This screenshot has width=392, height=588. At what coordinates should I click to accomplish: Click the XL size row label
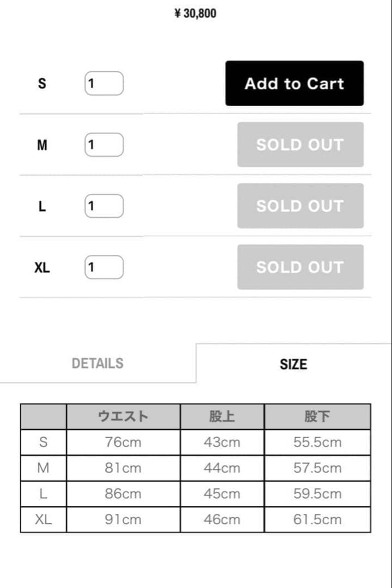pos(42,268)
